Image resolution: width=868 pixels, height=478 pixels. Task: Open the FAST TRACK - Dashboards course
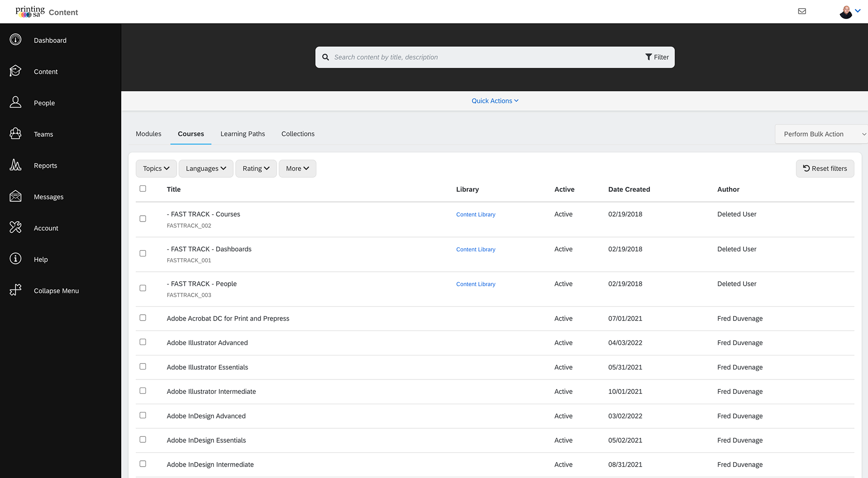pos(209,249)
